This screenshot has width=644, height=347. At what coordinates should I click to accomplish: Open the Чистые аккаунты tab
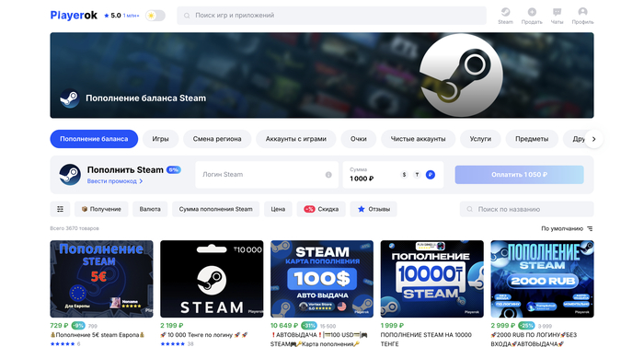tap(418, 139)
